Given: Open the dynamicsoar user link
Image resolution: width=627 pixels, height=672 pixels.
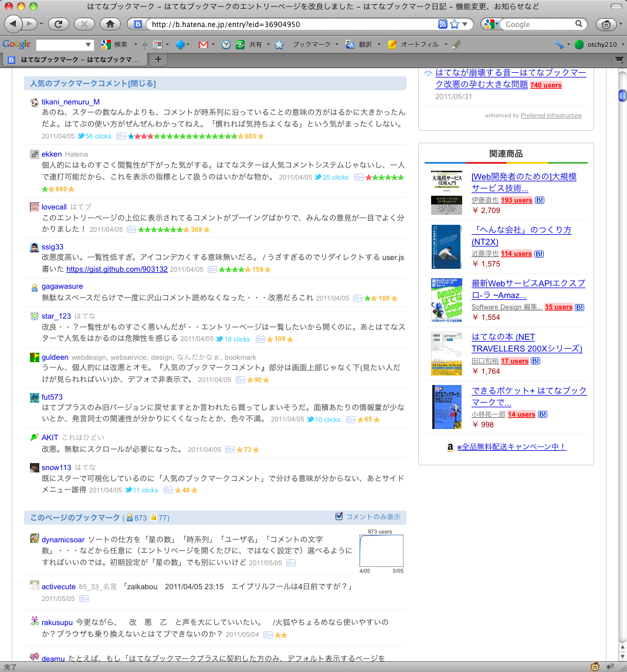Looking at the screenshot, I should click(63, 539).
